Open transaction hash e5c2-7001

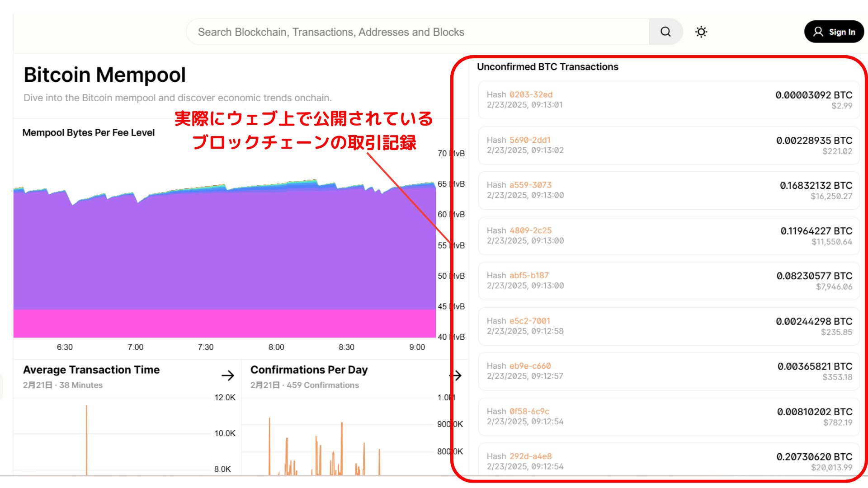(x=530, y=321)
